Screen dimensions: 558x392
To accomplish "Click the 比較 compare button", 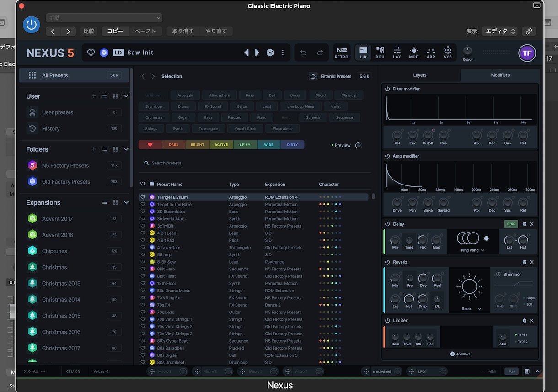I will [x=89, y=31].
